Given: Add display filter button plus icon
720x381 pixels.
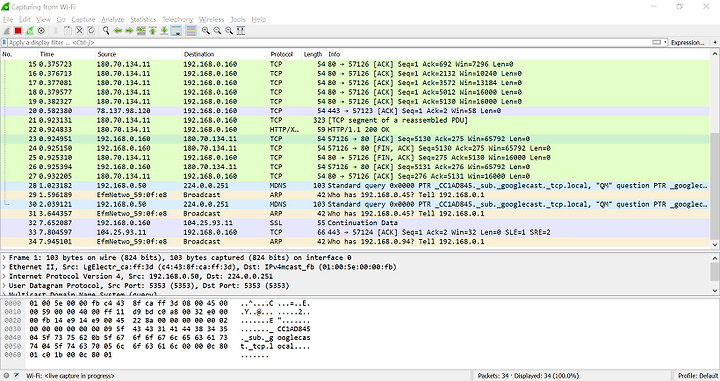Looking at the screenshot, I should coord(715,42).
